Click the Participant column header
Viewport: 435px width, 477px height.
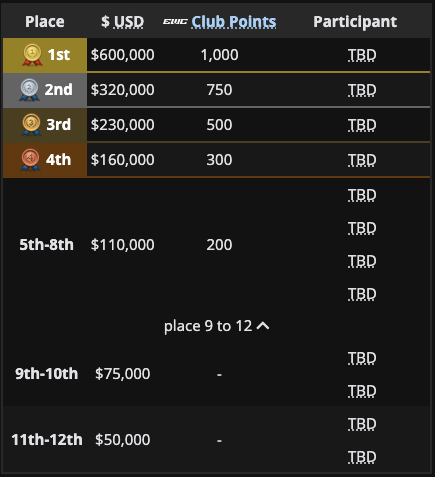click(355, 22)
